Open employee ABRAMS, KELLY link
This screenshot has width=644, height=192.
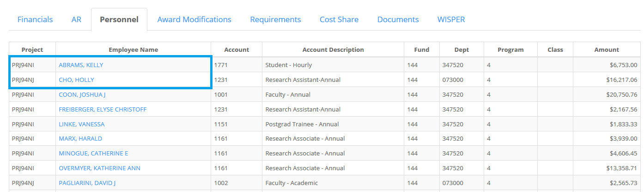coord(81,65)
